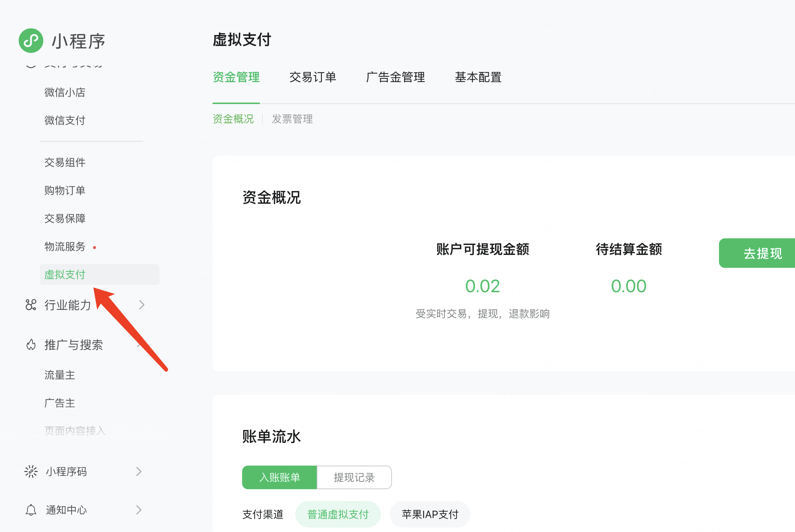Open the 广告金管理 tab
Viewport: 795px width, 532px height.
tap(395, 77)
